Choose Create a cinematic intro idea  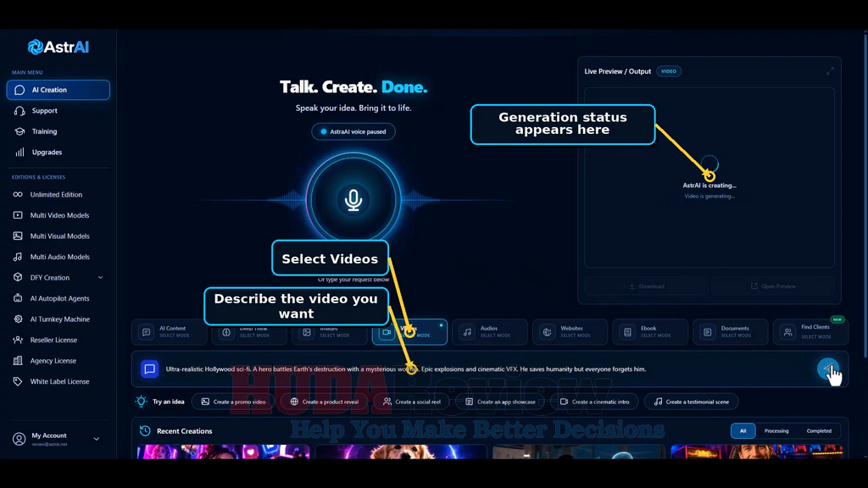594,402
